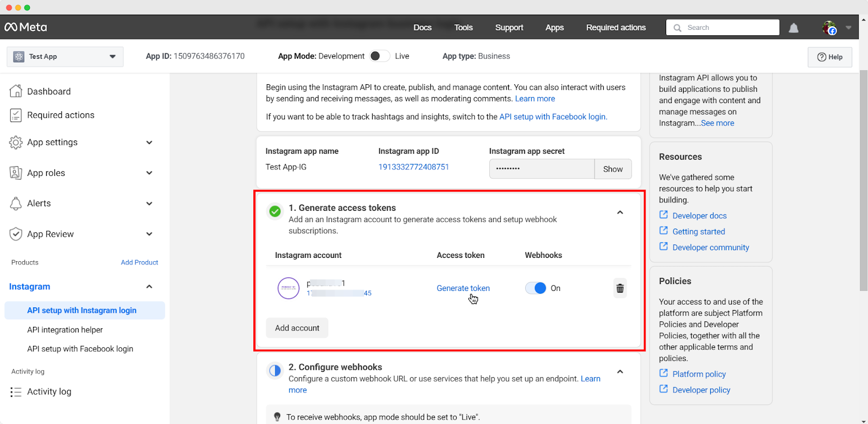Viewport: 868px width, 424px height.
Task: Click the page vertical scrollbar
Action: [x=864, y=179]
